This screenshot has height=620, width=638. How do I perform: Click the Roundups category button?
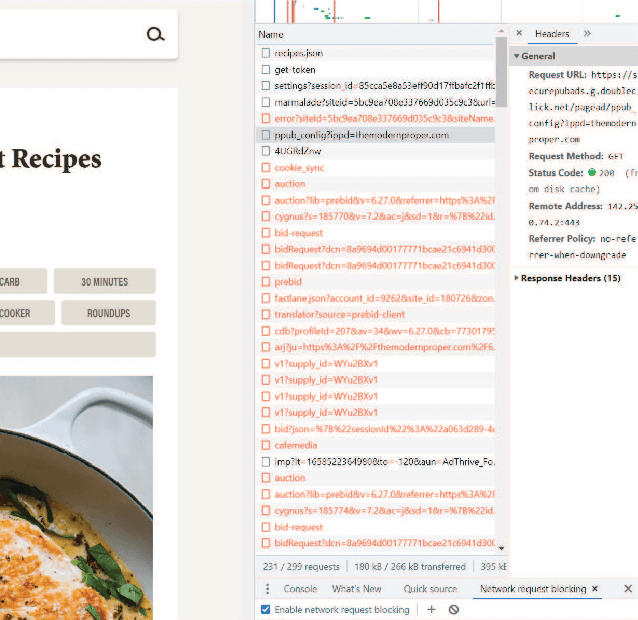[108, 313]
